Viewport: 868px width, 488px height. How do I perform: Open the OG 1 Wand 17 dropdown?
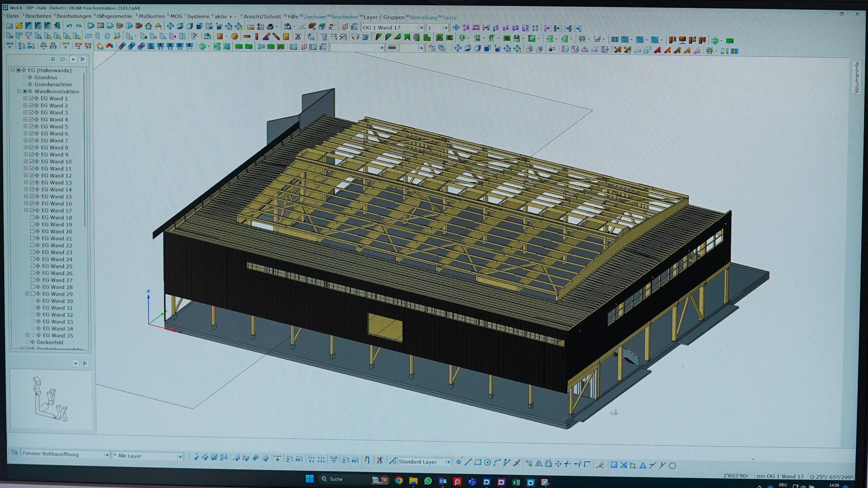click(x=421, y=28)
